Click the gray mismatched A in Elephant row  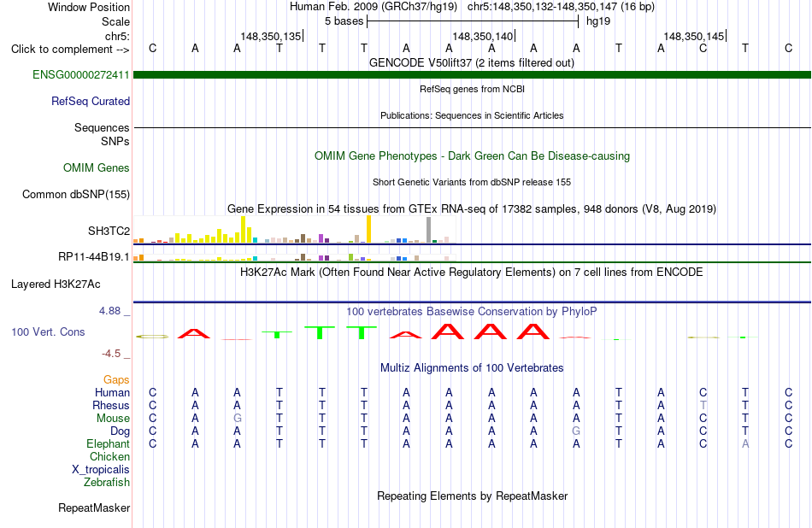[745, 443]
